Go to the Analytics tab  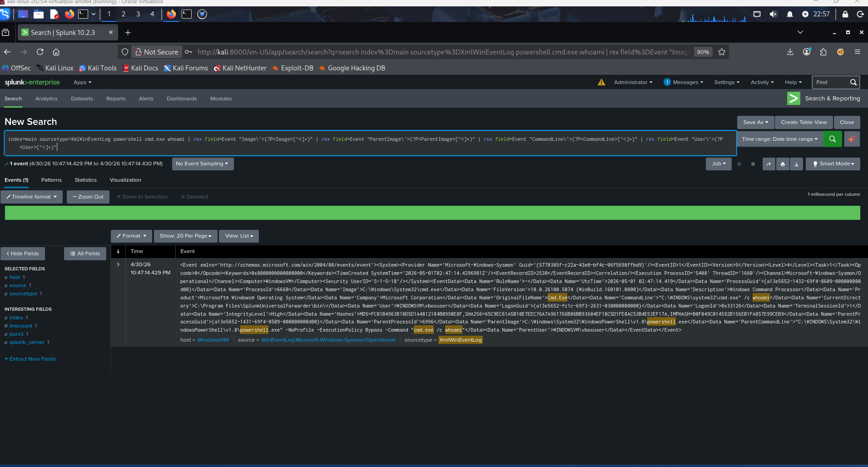[x=46, y=99]
